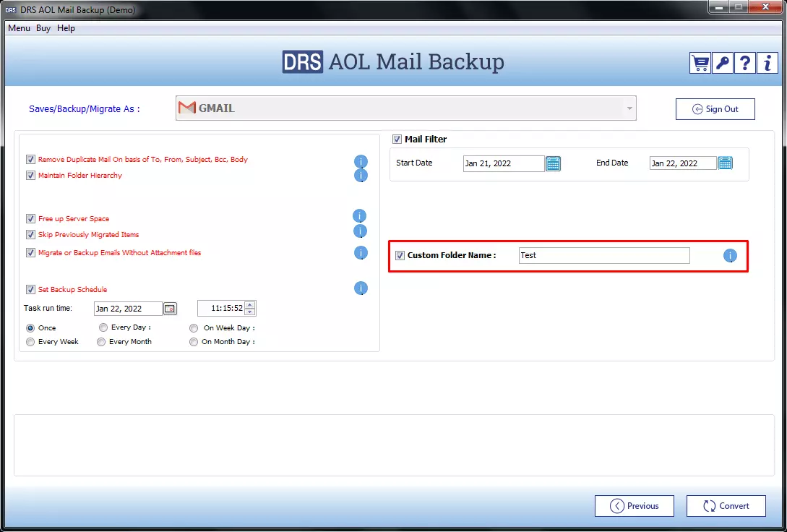
Task: Open the End Date calendar picker
Action: click(x=726, y=163)
